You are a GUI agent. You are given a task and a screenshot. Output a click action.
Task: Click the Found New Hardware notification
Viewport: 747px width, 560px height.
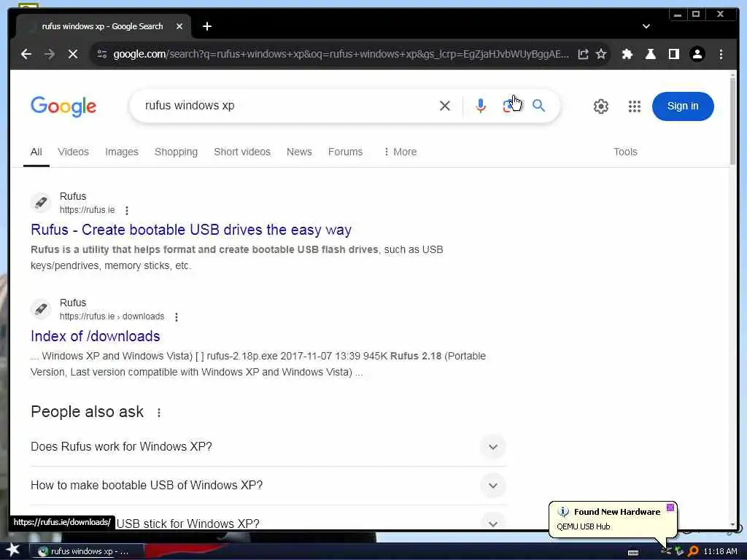[613, 519]
